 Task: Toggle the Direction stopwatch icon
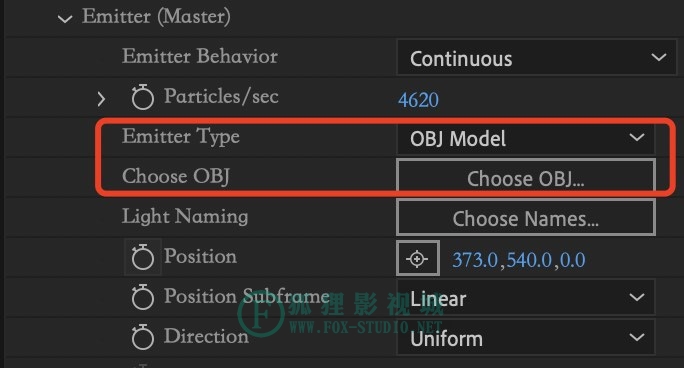[143, 337]
